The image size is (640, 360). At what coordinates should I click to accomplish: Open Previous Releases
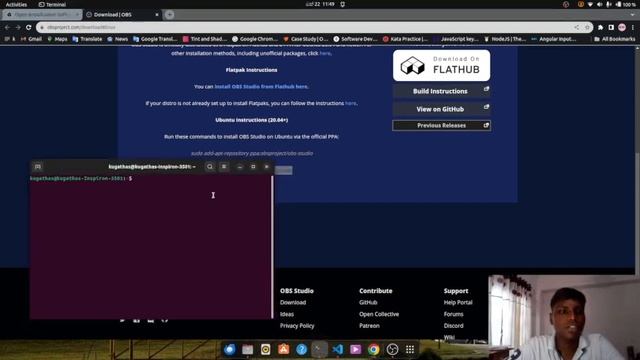tap(442, 125)
